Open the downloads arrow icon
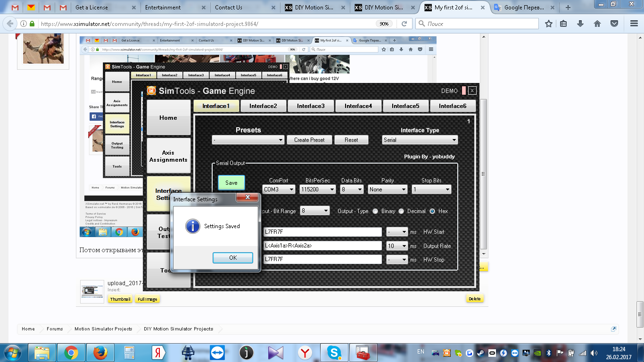This screenshot has width=644, height=362. point(580,24)
